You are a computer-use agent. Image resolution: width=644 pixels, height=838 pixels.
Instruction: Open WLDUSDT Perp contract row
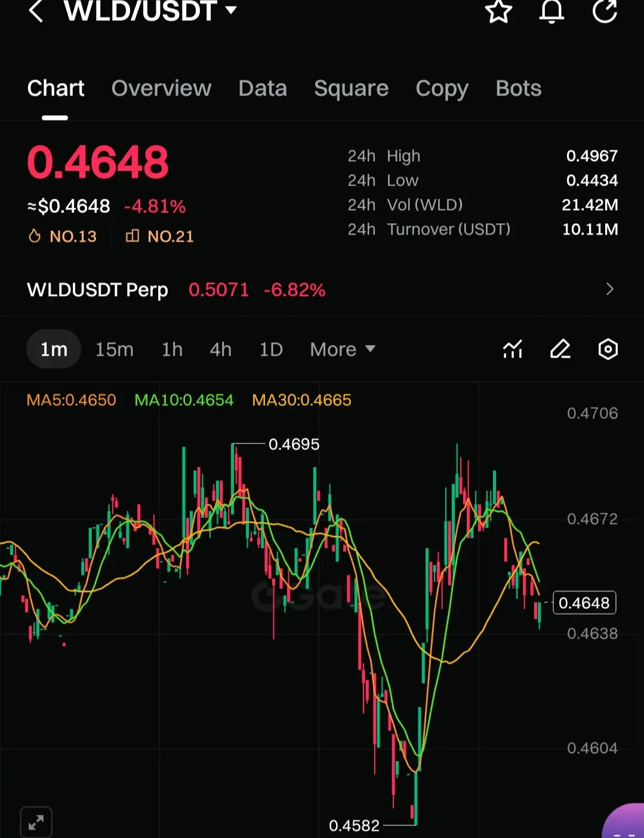[x=322, y=290]
